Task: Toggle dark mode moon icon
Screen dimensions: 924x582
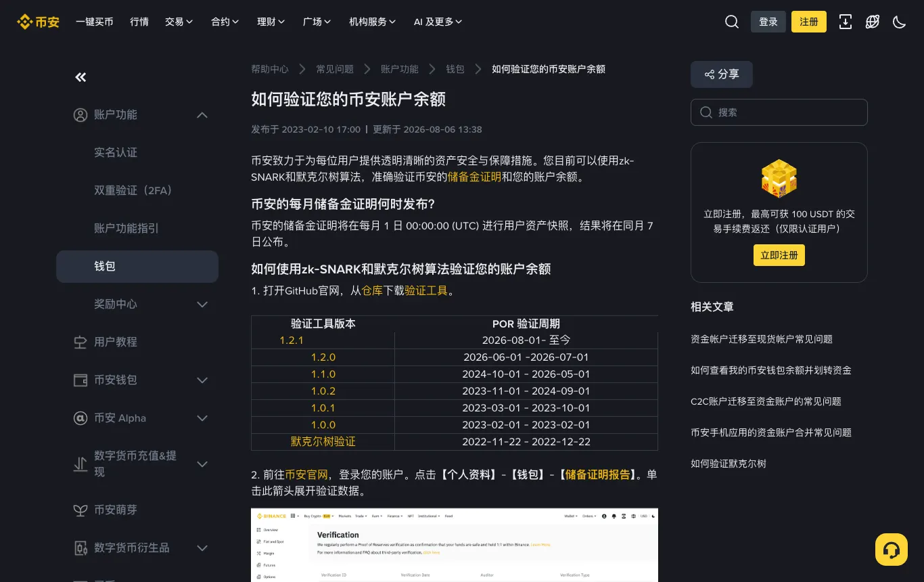Action: [900, 22]
